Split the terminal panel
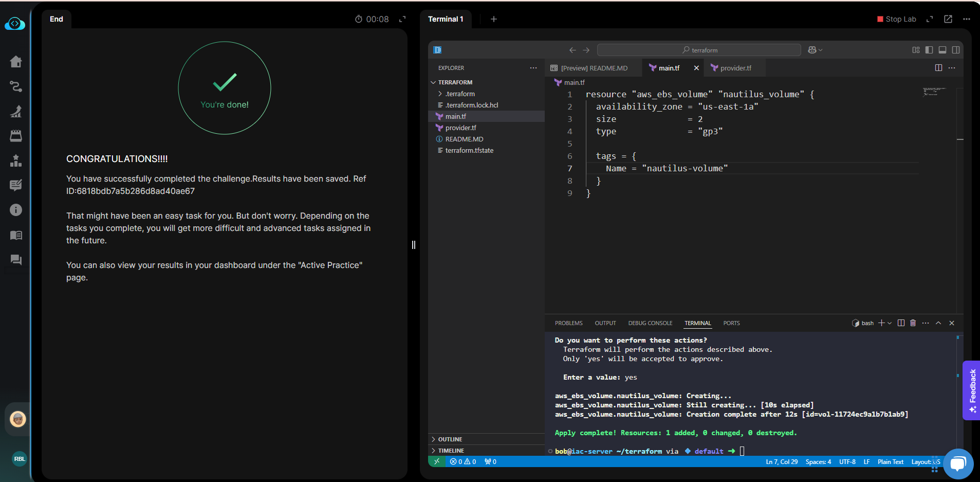Viewport: 980px width, 482px height. [x=901, y=323]
